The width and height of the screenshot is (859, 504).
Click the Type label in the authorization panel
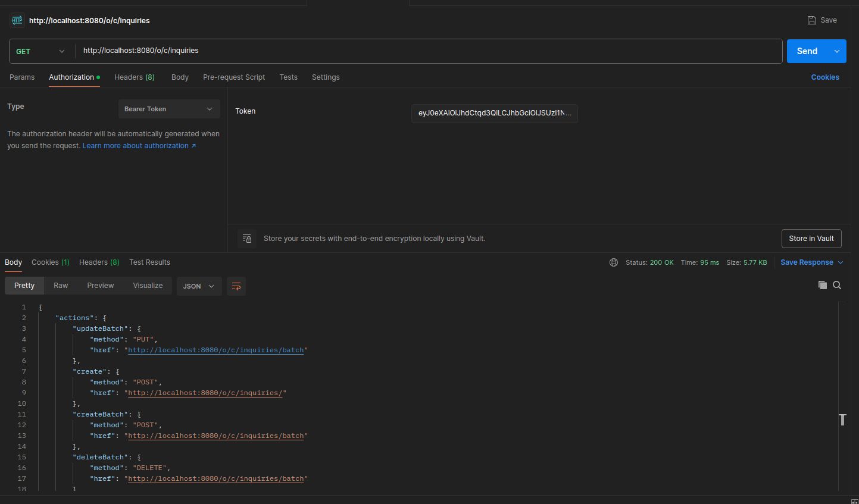(15, 107)
